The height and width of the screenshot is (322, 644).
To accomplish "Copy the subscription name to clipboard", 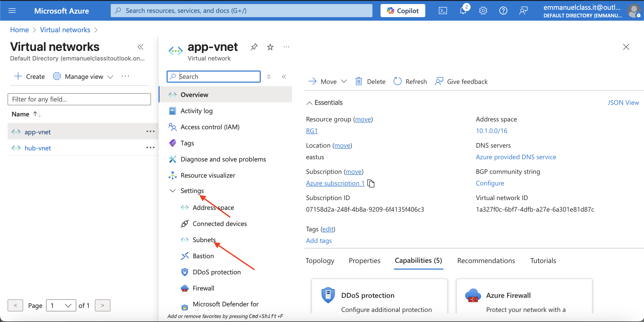I will click(371, 183).
